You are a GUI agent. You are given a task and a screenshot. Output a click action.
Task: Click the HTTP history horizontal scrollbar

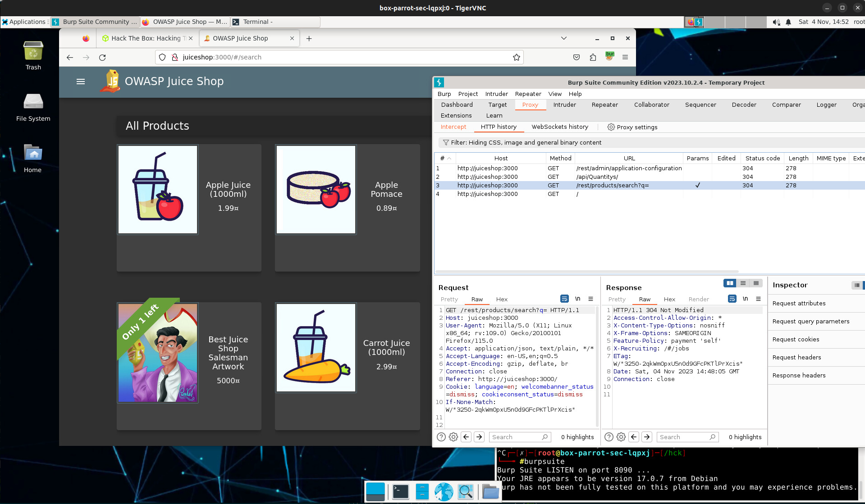(587, 272)
